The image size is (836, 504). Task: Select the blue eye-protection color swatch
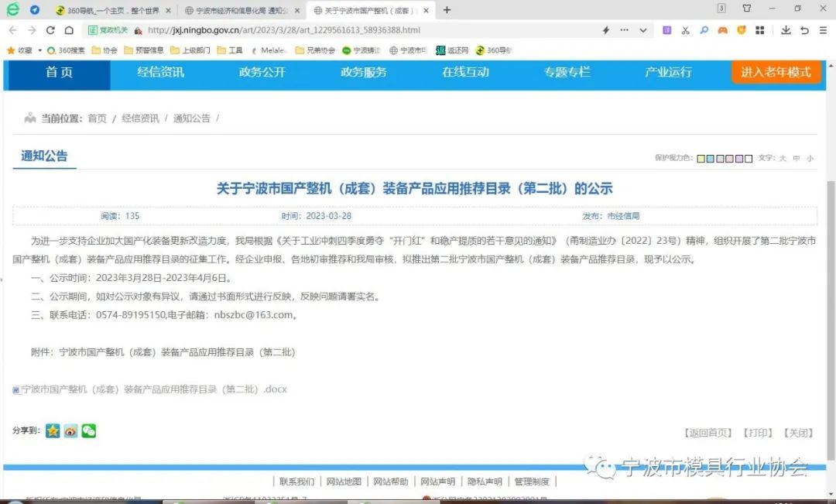pyautogui.click(x=710, y=157)
